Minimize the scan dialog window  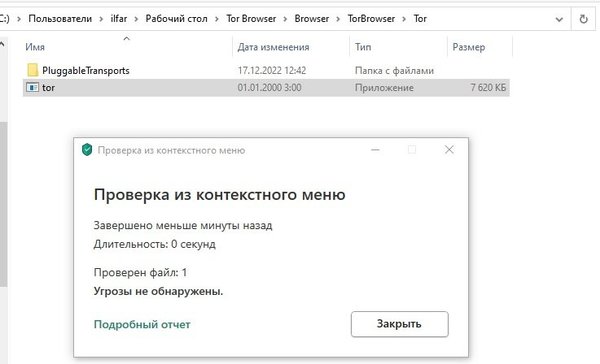pos(375,150)
